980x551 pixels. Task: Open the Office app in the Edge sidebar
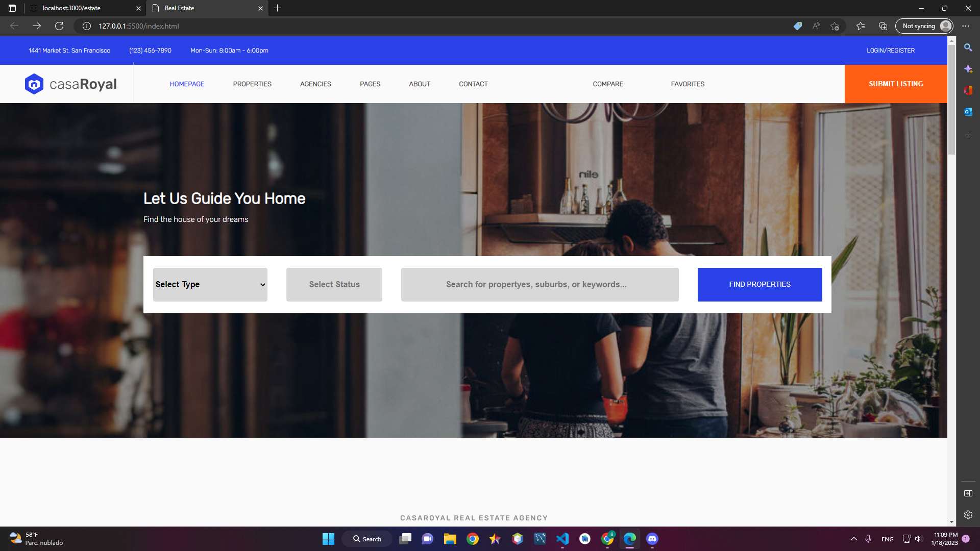coord(968,91)
